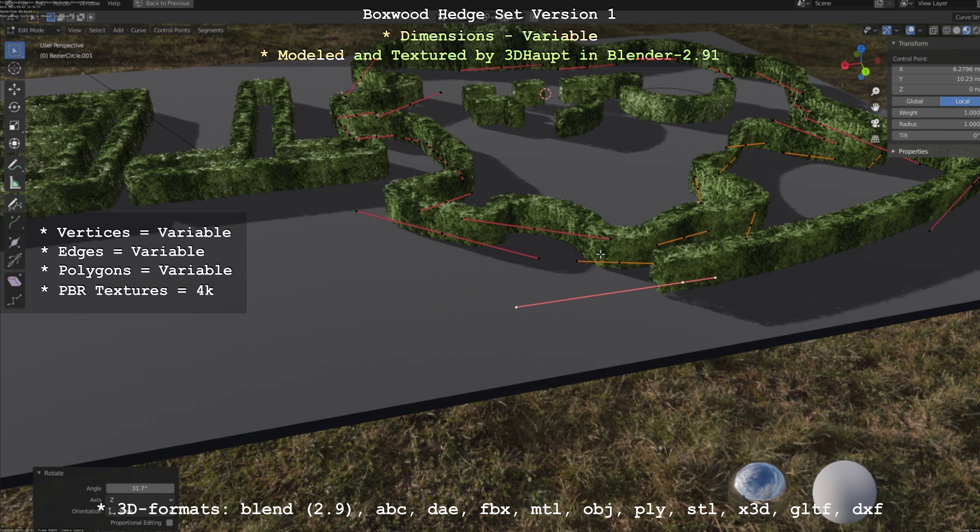Click the control point Y field
Image resolution: width=980 pixels, height=532 pixels.
tap(936, 79)
